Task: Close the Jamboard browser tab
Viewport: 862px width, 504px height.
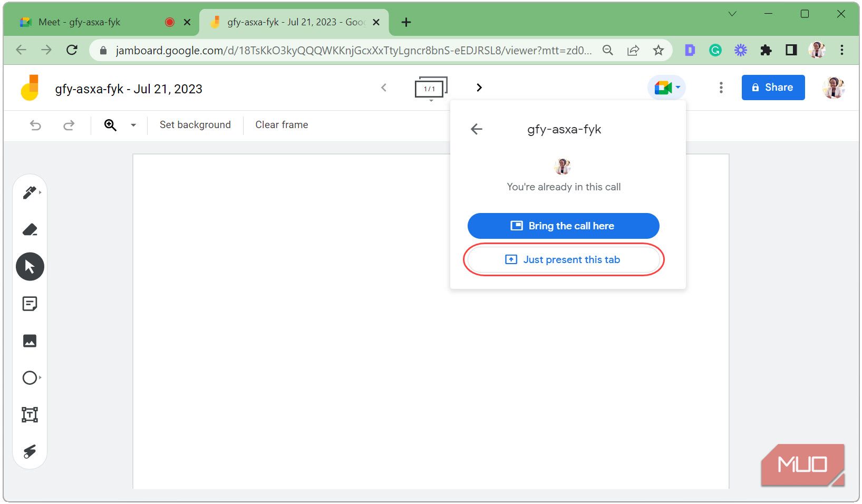Action: tap(376, 22)
